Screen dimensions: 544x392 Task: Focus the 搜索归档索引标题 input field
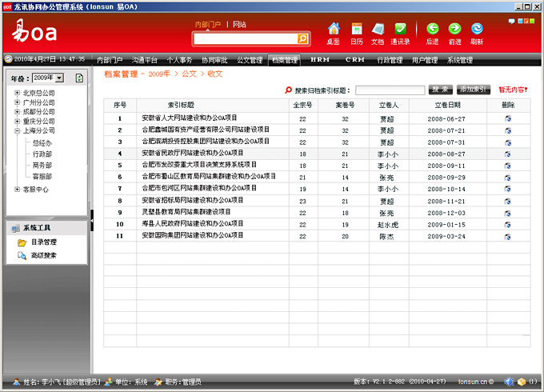point(390,90)
